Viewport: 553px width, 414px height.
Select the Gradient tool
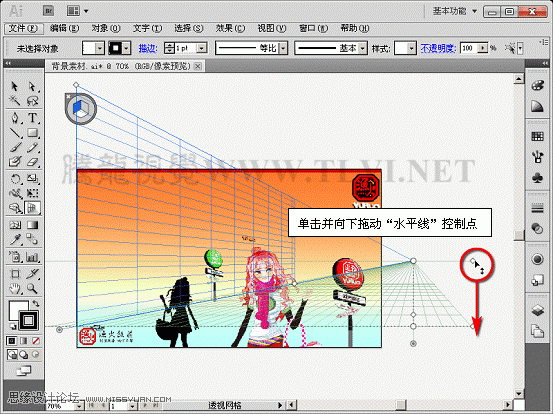coord(32,225)
